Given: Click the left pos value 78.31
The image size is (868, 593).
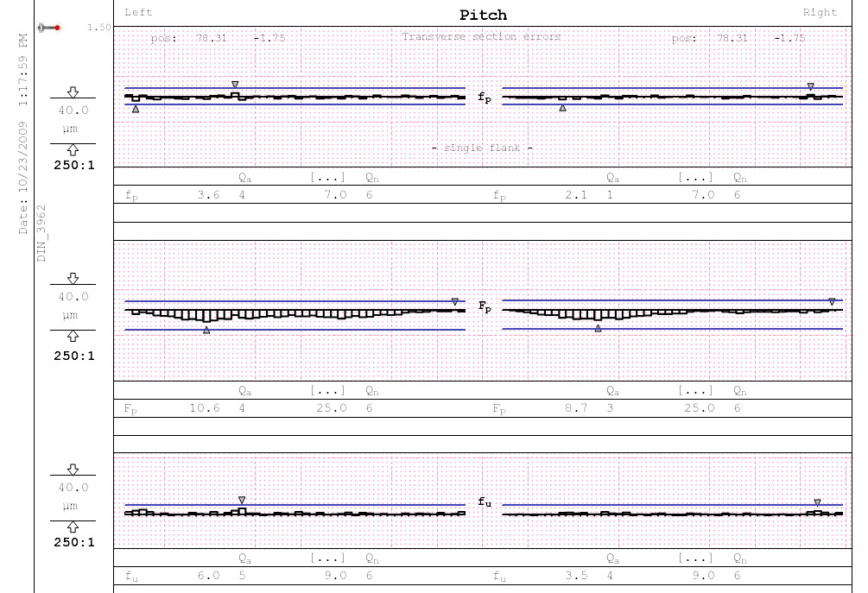Looking at the screenshot, I should coord(212,38).
